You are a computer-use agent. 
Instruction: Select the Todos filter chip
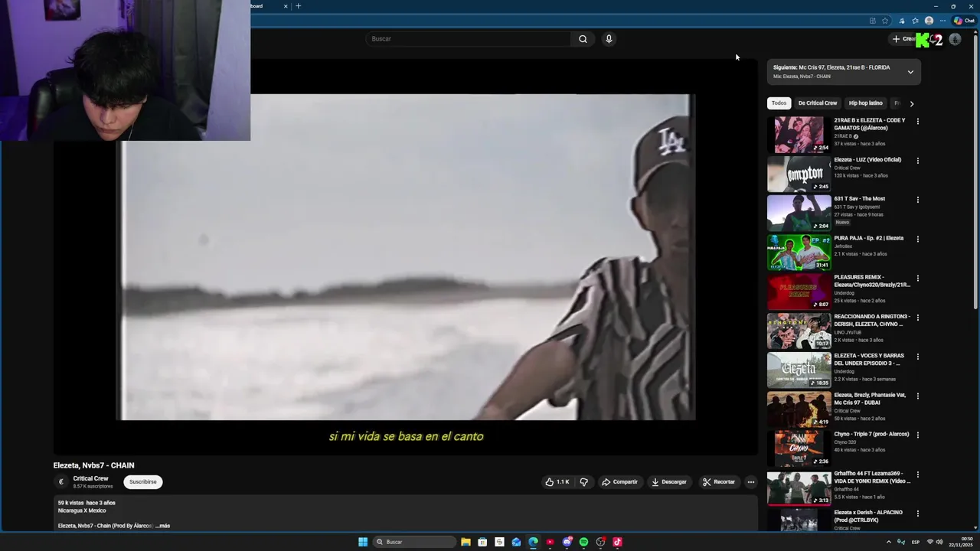coord(779,103)
